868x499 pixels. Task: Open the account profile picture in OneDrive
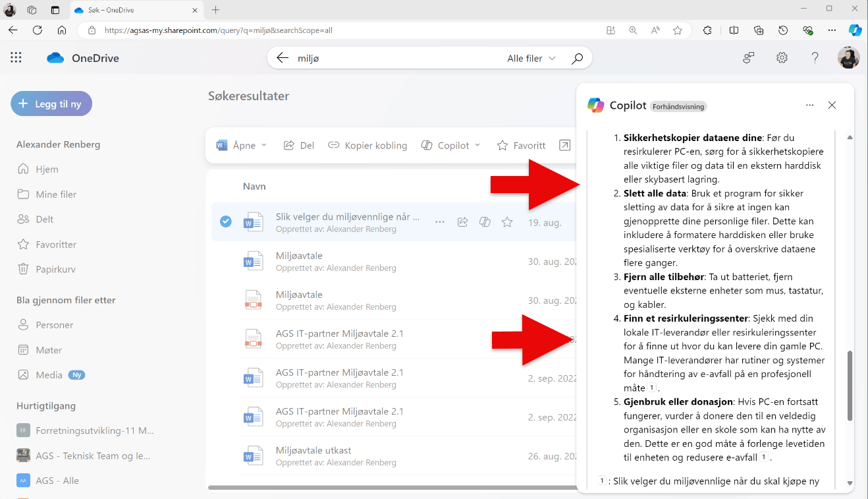coord(848,58)
